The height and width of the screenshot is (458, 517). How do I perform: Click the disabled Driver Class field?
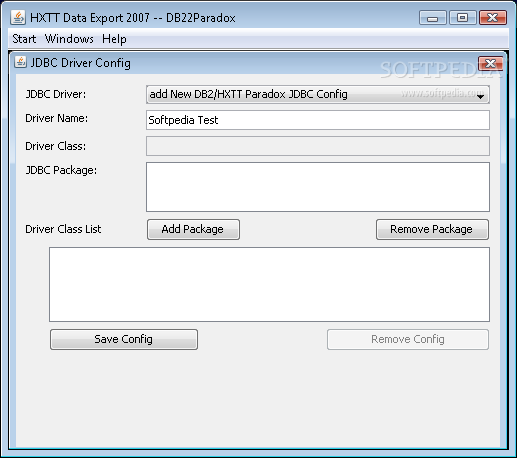click(318, 146)
